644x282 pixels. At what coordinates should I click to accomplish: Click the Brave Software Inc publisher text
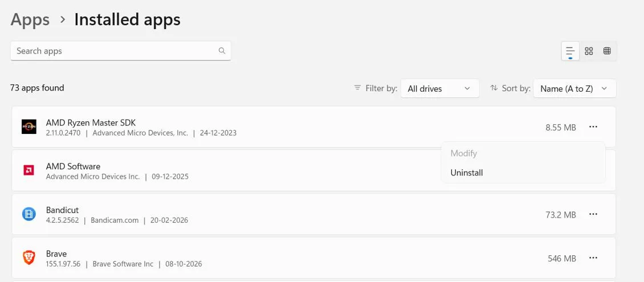tap(123, 264)
